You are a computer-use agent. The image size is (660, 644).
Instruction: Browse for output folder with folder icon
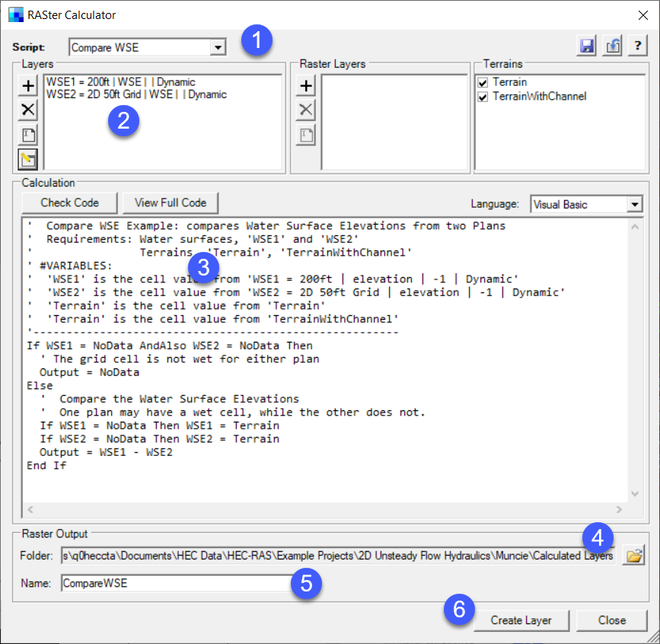pos(633,556)
